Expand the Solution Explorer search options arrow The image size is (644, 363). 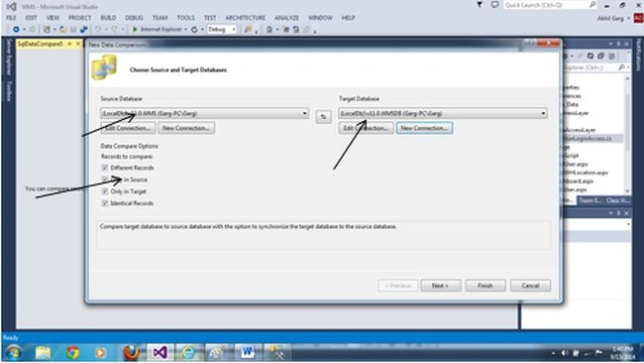tap(628, 67)
